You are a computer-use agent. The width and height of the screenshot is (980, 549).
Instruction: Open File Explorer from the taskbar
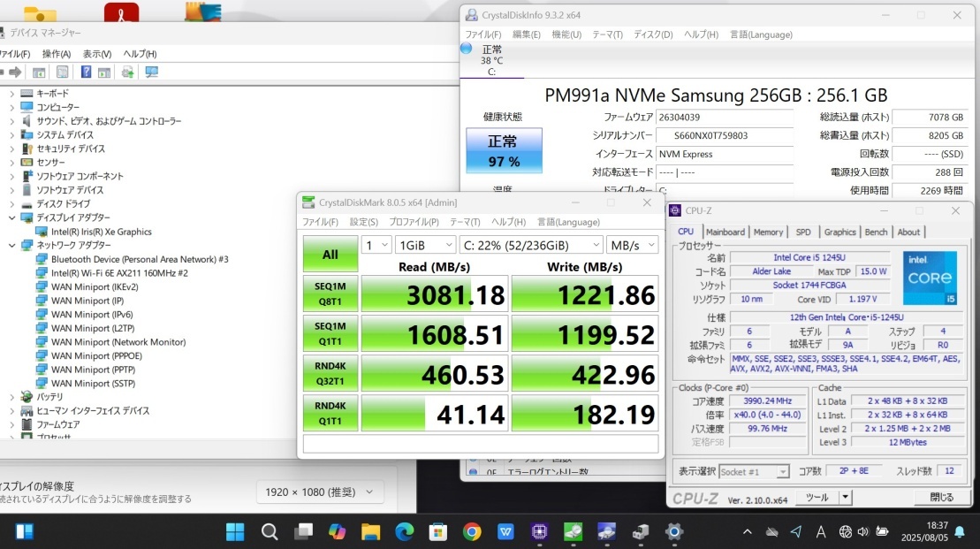370,531
